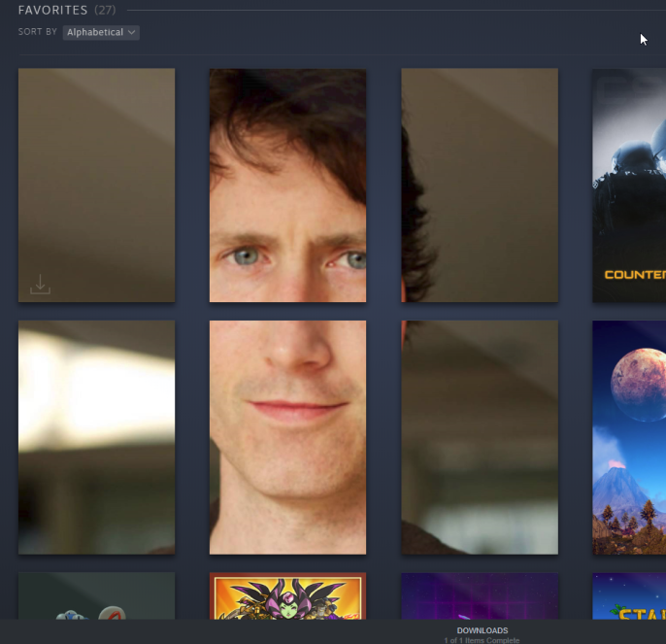Open the tile with the green-faced purple-haired character
The height and width of the screenshot is (644, 666).
(x=287, y=595)
